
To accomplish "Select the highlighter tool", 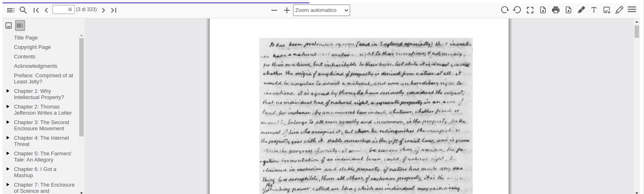I will click(x=581, y=10).
